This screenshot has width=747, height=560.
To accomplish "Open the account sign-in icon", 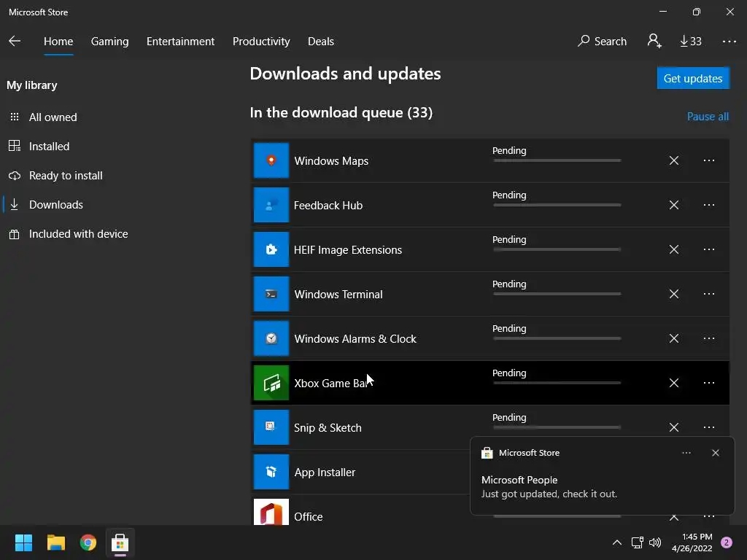I will click(x=654, y=41).
